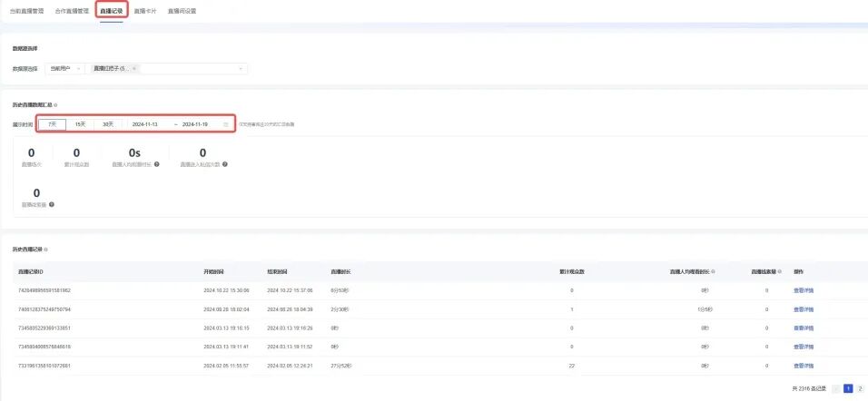
Task: Select the 30天 time range option
Action: [108, 123]
